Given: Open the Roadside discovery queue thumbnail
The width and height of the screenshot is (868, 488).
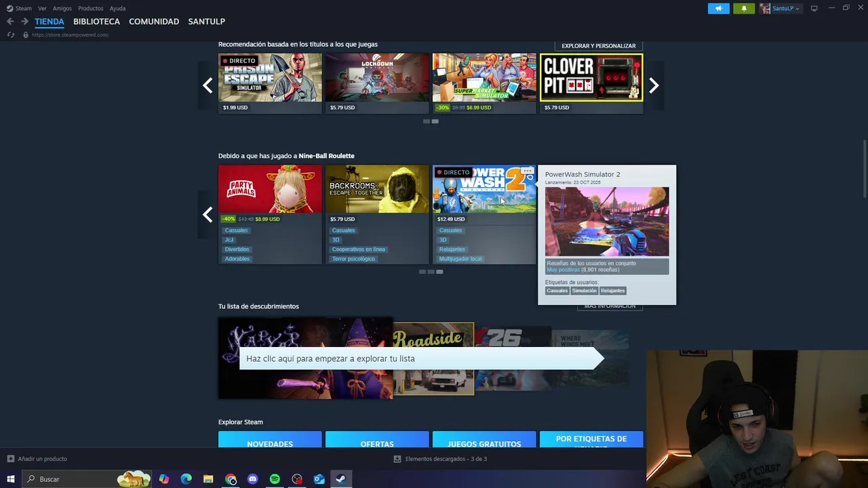Looking at the screenshot, I should coord(433,359).
